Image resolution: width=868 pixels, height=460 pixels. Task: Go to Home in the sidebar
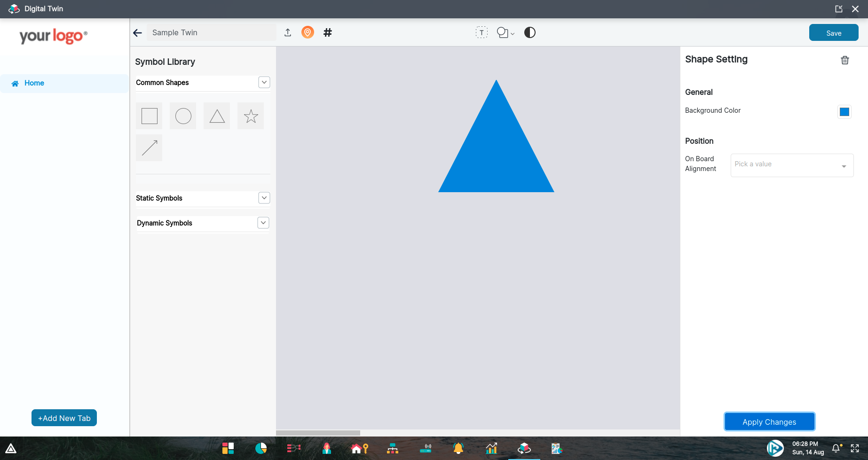click(34, 83)
